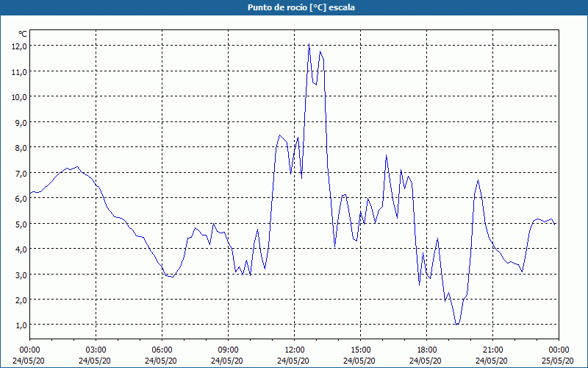588x368 pixels.
Task: Choose the 1,0 y-axis value
Action: 22,325
